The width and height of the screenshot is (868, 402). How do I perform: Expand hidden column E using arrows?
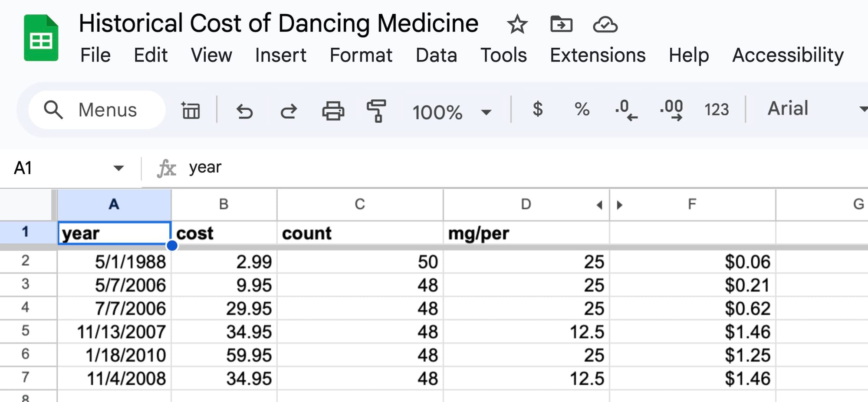click(x=609, y=205)
